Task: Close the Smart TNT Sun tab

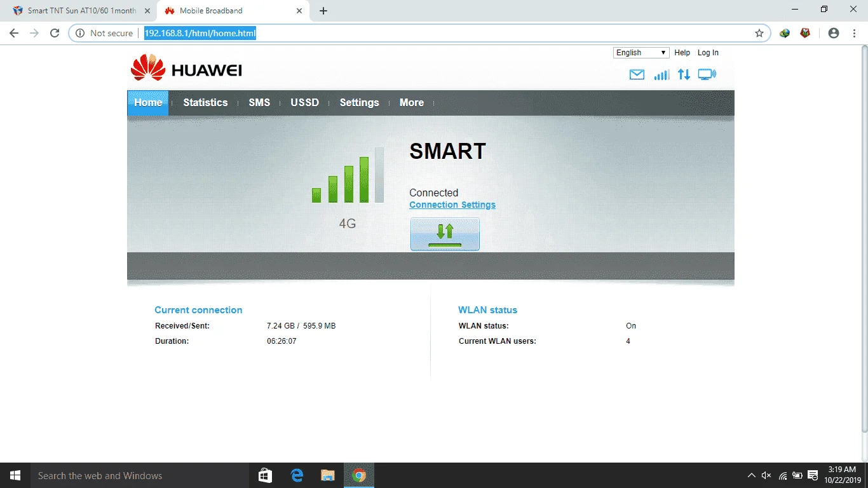Action: pyautogui.click(x=147, y=11)
